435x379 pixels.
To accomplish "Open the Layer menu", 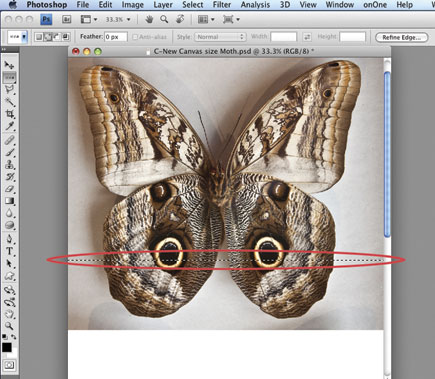I will (x=163, y=5).
